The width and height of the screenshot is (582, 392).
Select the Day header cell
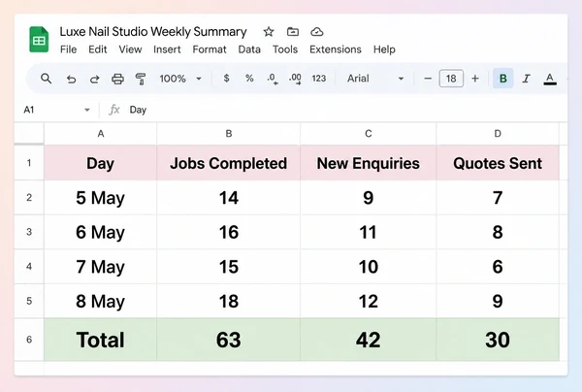pos(101,163)
